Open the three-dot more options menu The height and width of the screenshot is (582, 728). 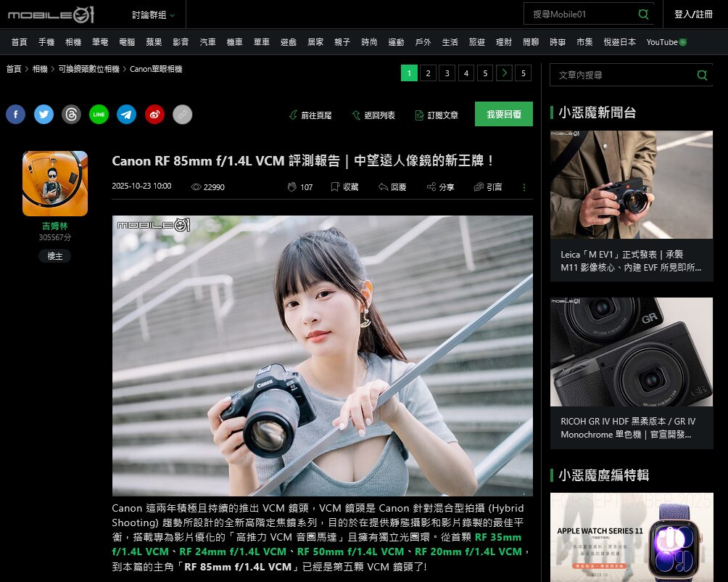coord(524,187)
